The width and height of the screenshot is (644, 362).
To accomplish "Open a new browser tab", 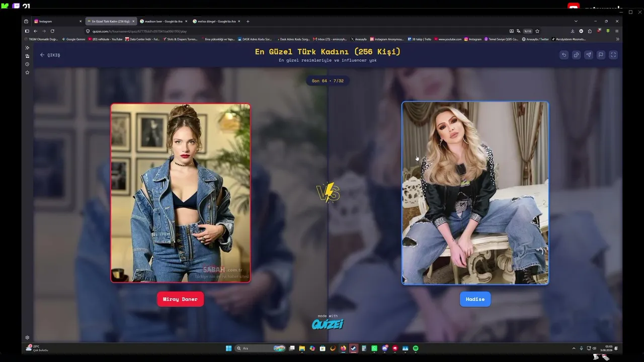I will click(x=248, y=21).
